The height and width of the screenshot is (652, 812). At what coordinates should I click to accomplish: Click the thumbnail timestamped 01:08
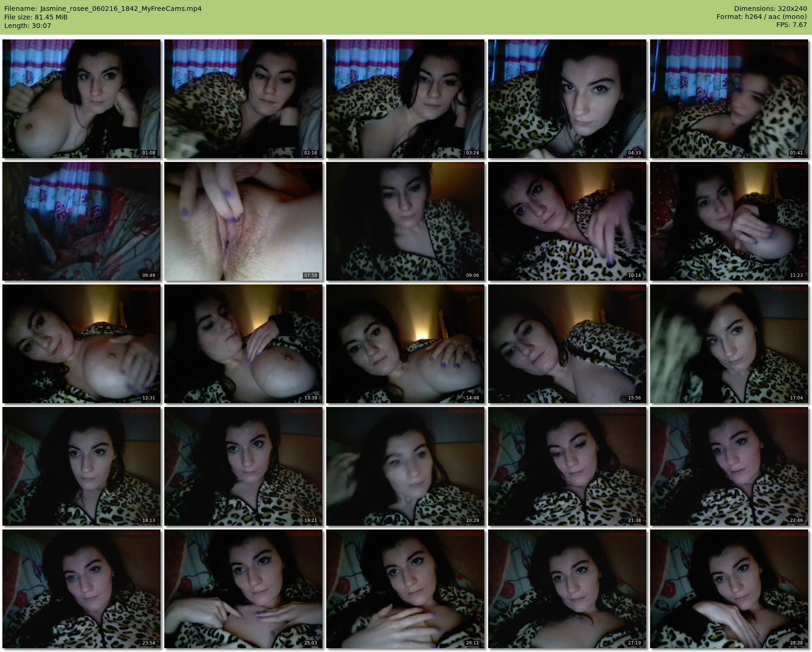(x=82, y=99)
